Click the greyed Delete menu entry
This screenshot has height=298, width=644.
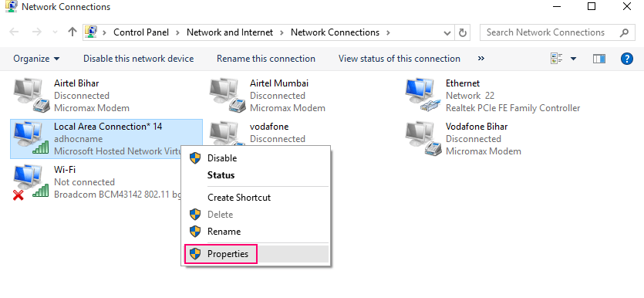click(256, 215)
